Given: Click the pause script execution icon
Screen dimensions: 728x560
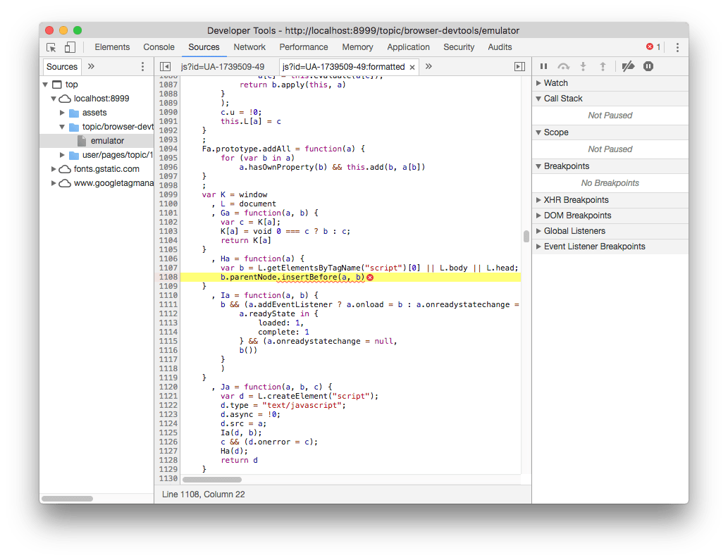Looking at the screenshot, I should 543,66.
